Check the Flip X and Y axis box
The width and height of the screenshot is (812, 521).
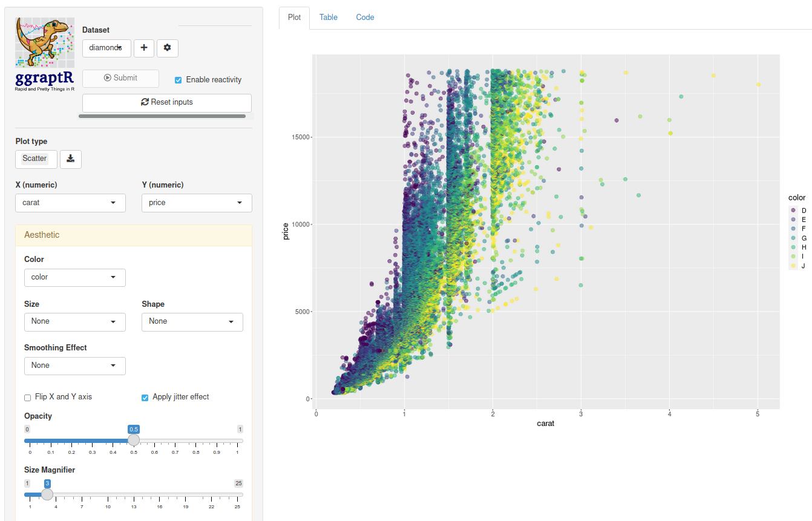click(28, 398)
